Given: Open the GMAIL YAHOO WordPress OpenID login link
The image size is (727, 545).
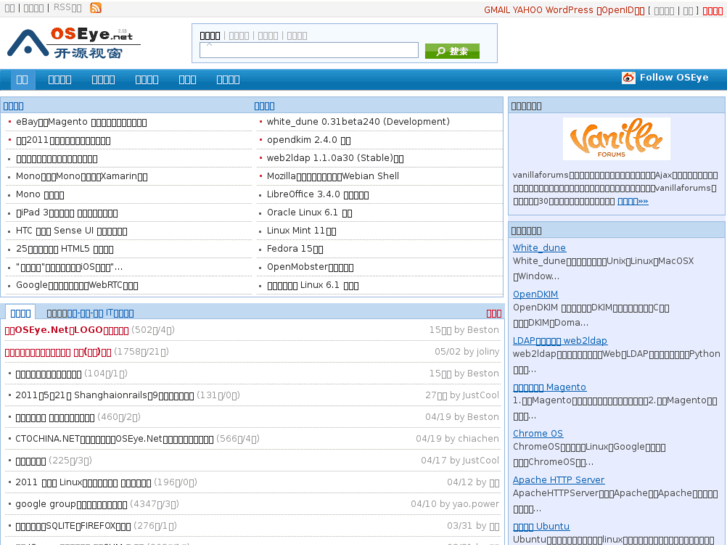Looking at the screenshot, I should point(564,10).
